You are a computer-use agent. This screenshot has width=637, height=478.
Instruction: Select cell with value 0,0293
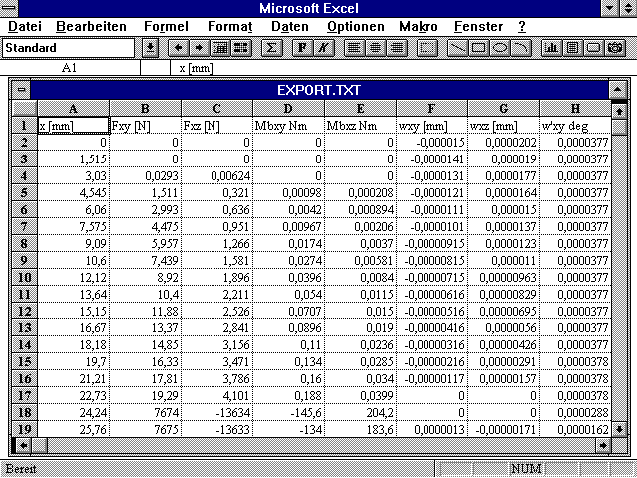point(145,175)
